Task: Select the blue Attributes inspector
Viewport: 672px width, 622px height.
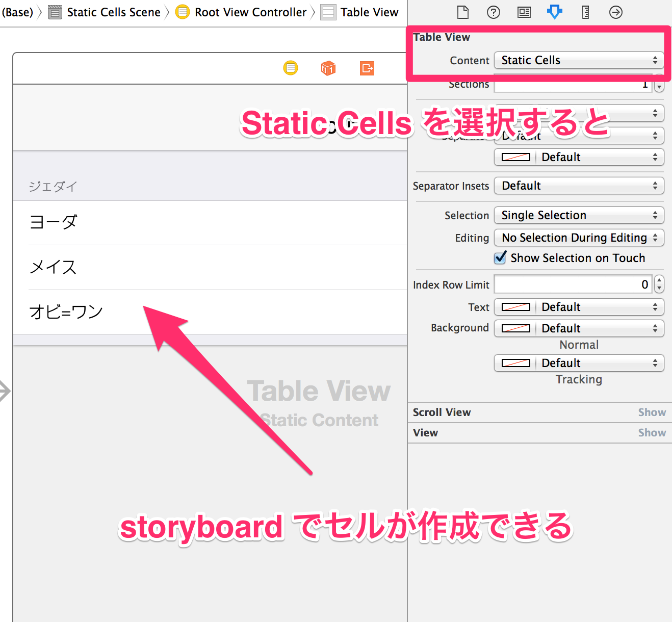Action: (x=555, y=12)
